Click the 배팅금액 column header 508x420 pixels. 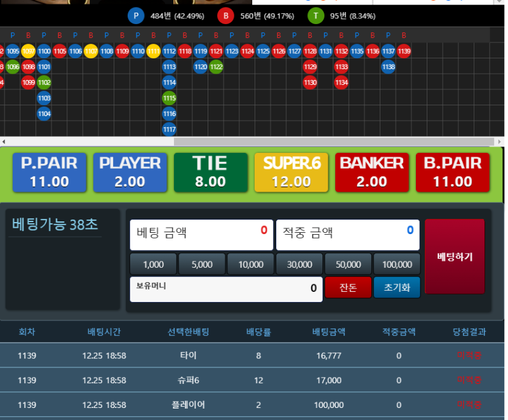[x=329, y=332]
